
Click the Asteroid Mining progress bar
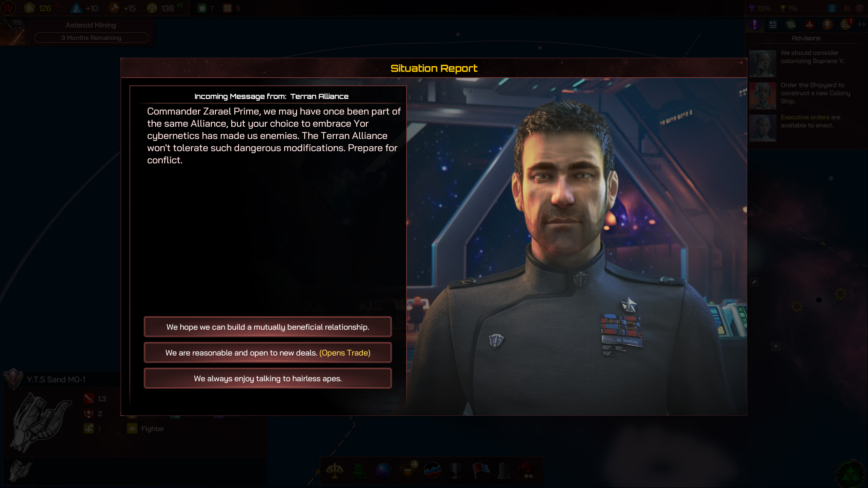91,38
